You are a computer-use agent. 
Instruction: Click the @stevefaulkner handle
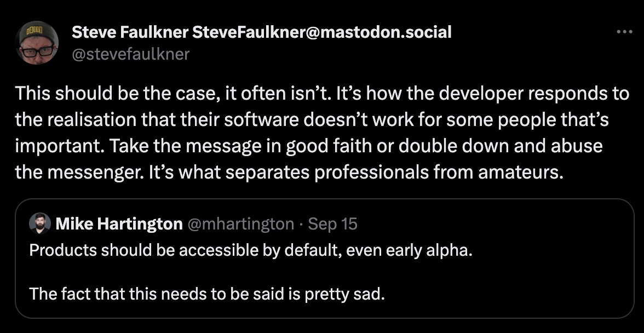click(130, 54)
